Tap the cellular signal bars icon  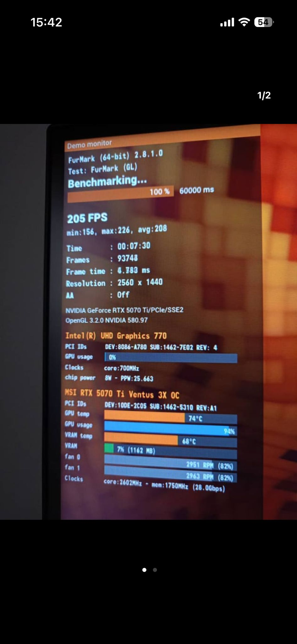click(227, 22)
